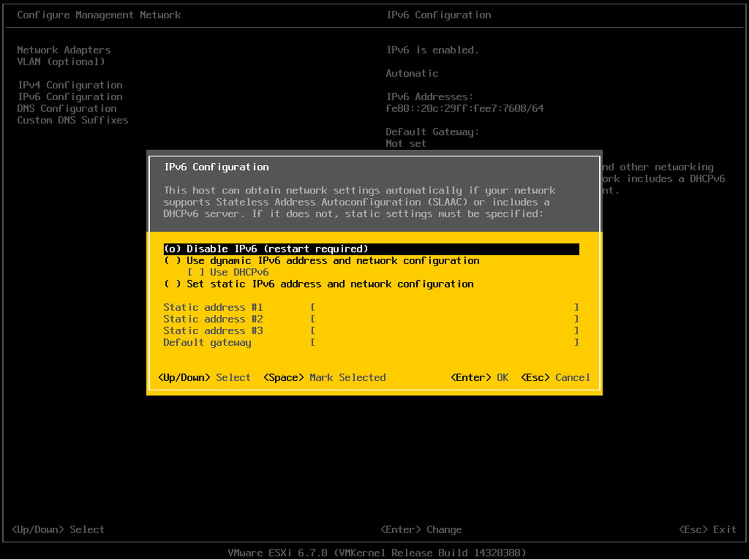Click the IPv6 Configuration heading in right panel
Image resolution: width=749 pixels, height=560 pixels.
click(439, 15)
